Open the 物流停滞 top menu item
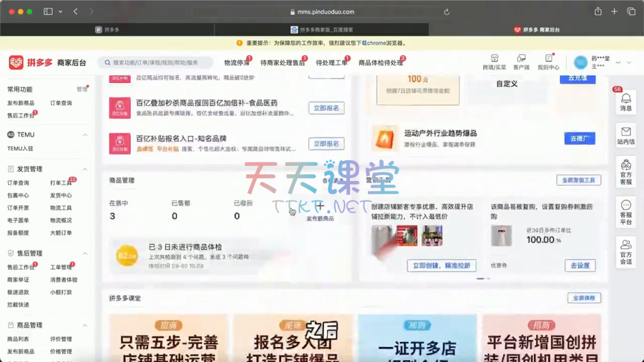 point(237,63)
